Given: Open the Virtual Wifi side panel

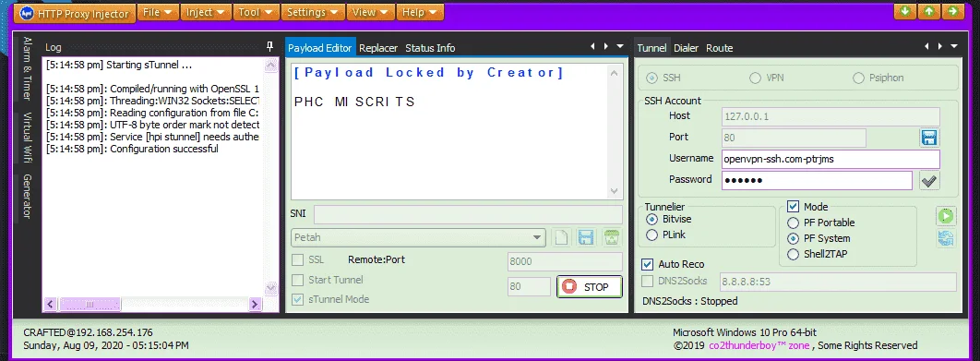Looking at the screenshot, I should pos(28,137).
